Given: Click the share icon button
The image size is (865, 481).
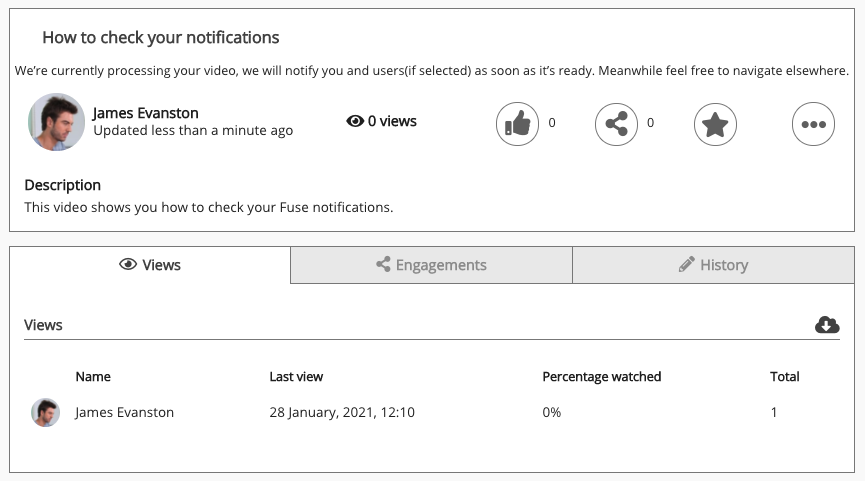Looking at the screenshot, I should pos(616,124).
